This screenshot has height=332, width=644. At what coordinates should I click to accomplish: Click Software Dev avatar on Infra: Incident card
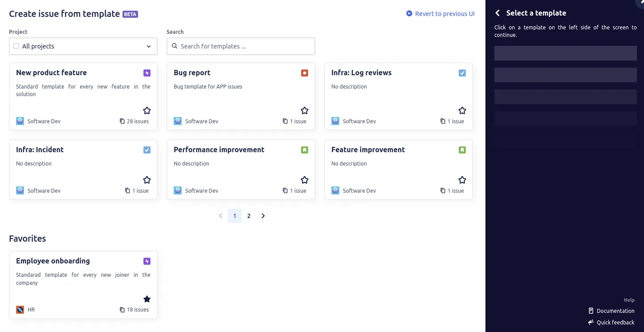click(20, 190)
